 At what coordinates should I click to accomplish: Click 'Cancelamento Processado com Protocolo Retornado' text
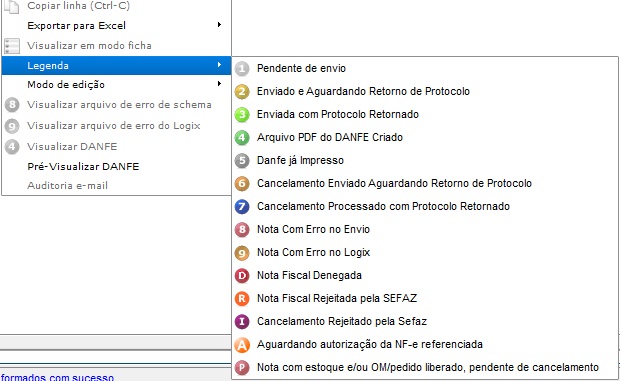click(x=383, y=206)
